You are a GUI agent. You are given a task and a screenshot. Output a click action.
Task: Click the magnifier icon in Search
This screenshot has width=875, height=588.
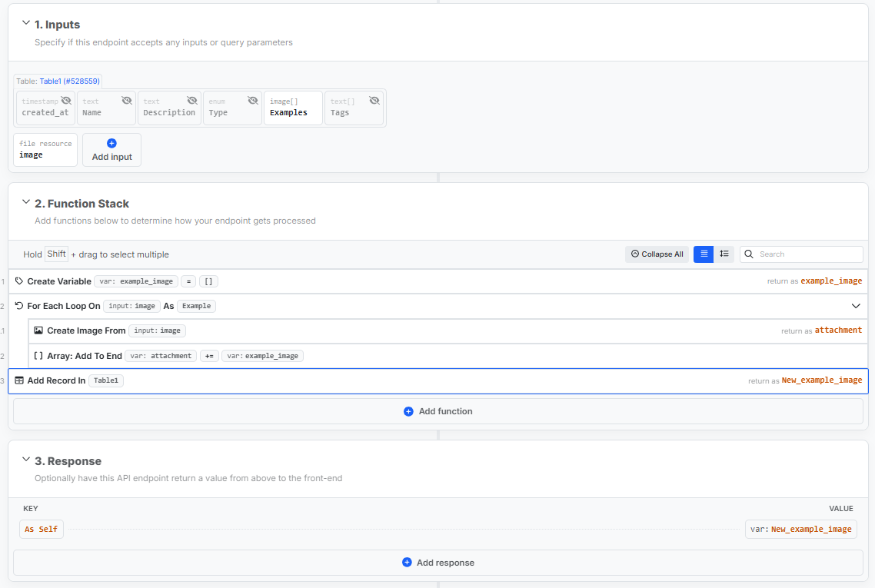click(x=749, y=254)
